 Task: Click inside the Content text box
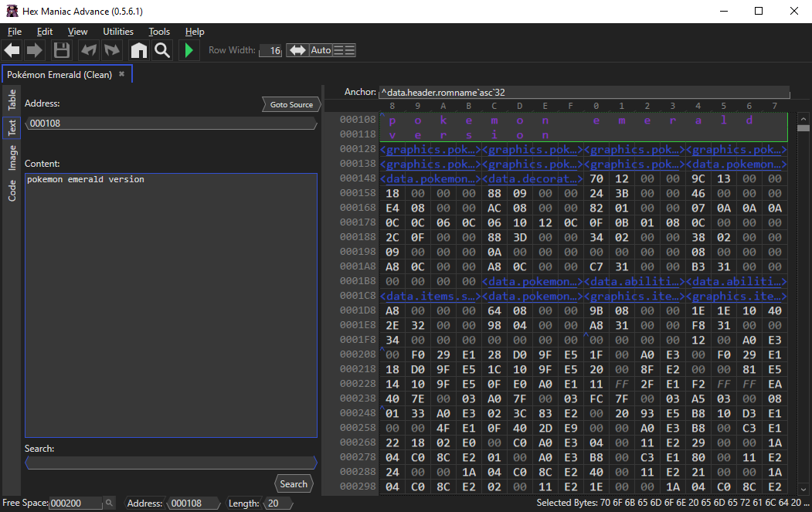(171, 306)
